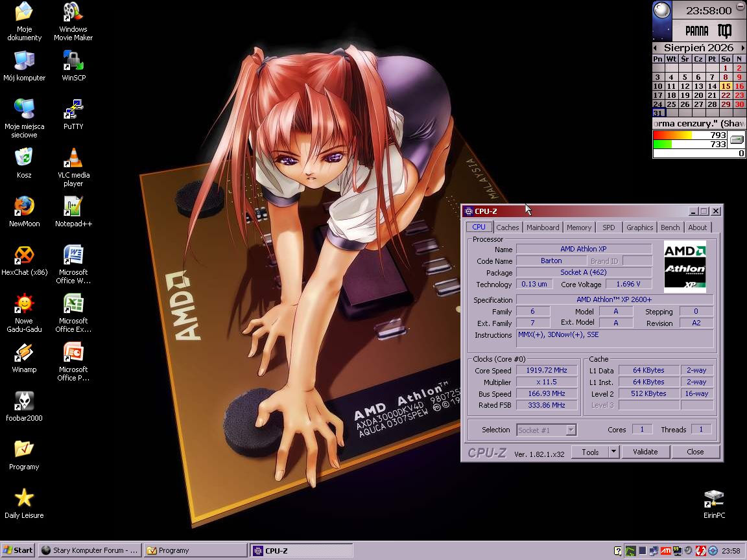Viewport: 747px width, 560px height.
Task: Switch to the Memory tab
Action: pos(579,227)
